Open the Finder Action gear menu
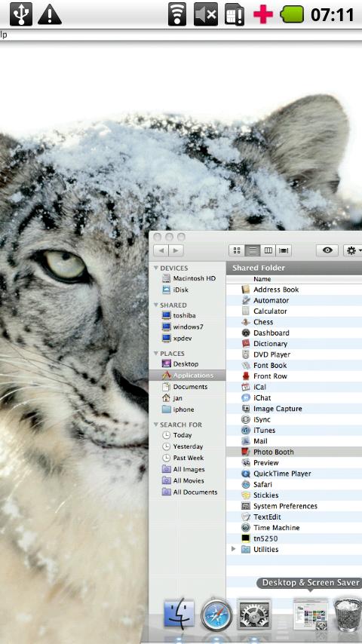Viewport: 362px width, 644px height. 352,250
